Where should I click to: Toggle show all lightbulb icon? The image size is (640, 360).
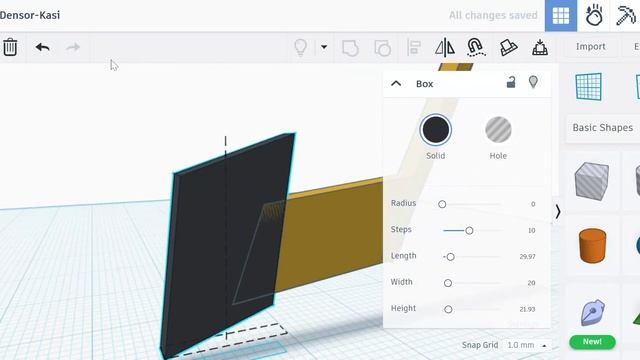300,47
